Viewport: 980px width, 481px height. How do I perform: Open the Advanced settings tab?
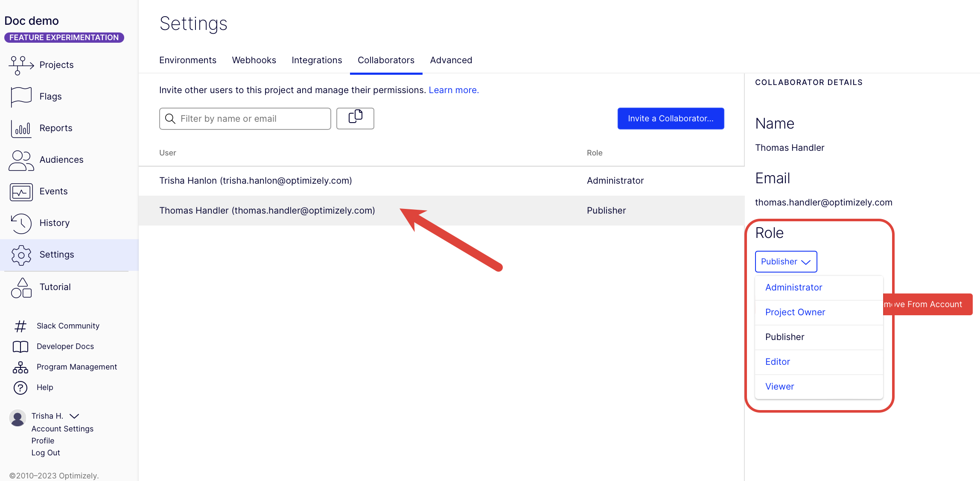(x=451, y=60)
